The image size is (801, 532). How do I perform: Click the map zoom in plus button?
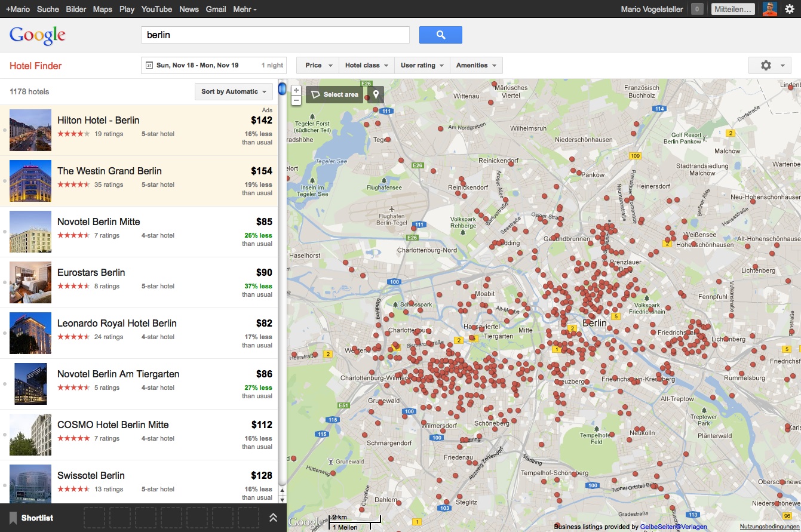click(x=296, y=90)
